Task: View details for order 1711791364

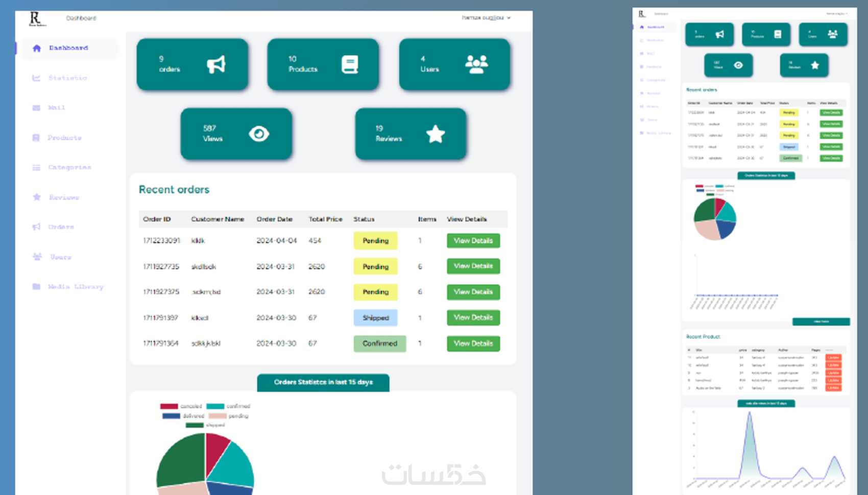Action: click(473, 343)
